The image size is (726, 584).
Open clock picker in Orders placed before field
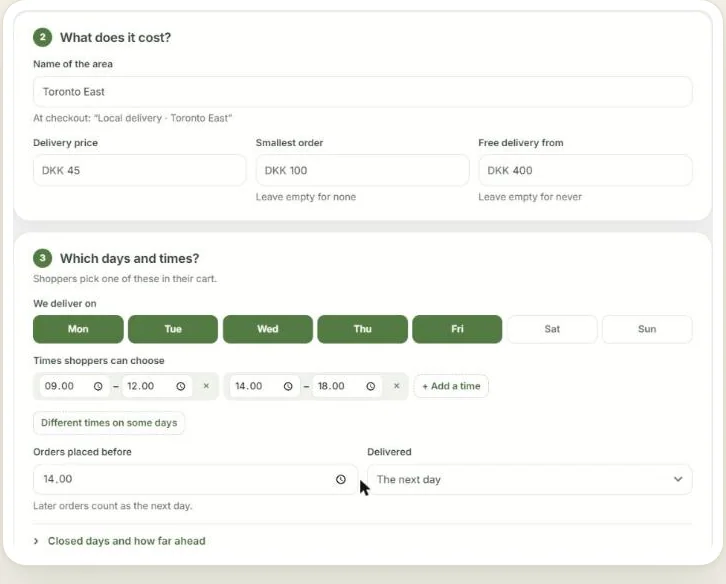(x=341, y=479)
